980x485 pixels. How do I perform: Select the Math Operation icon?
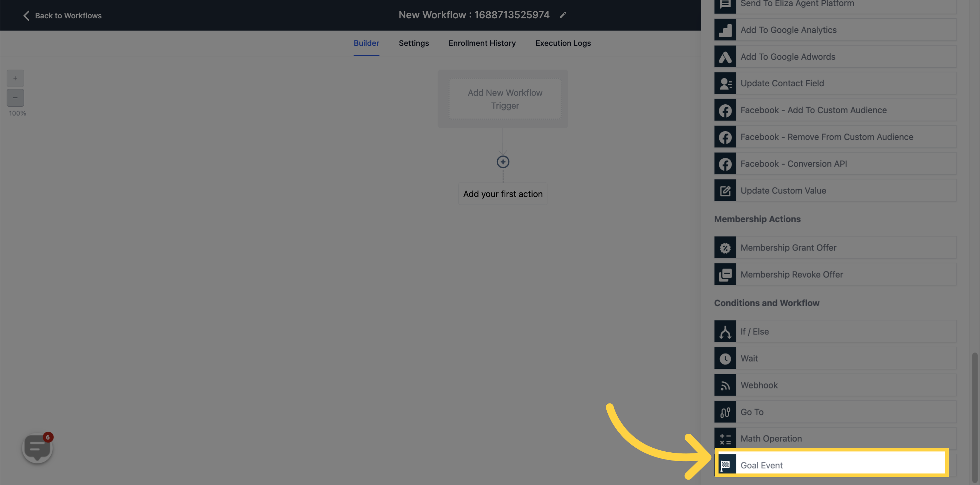pyautogui.click(x=724, y=438)
